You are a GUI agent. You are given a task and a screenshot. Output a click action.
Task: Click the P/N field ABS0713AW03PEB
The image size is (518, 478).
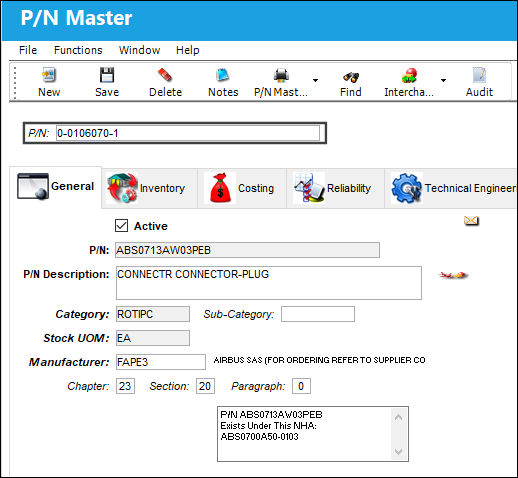(x=247, y=250)
